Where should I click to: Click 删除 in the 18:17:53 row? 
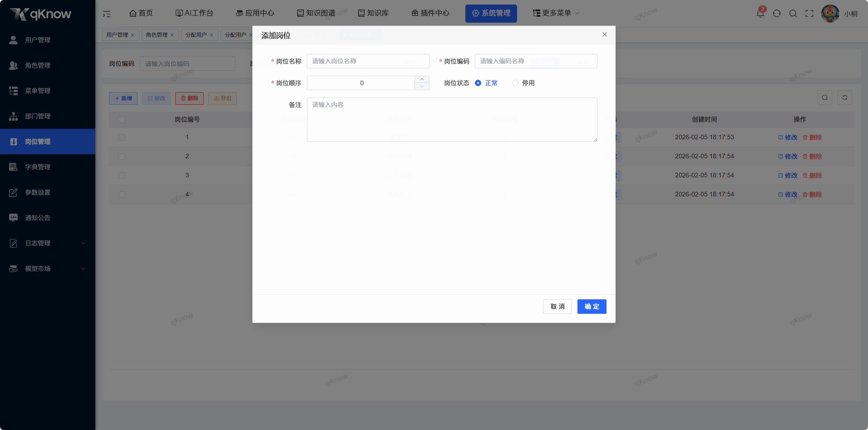coord(812,137)
